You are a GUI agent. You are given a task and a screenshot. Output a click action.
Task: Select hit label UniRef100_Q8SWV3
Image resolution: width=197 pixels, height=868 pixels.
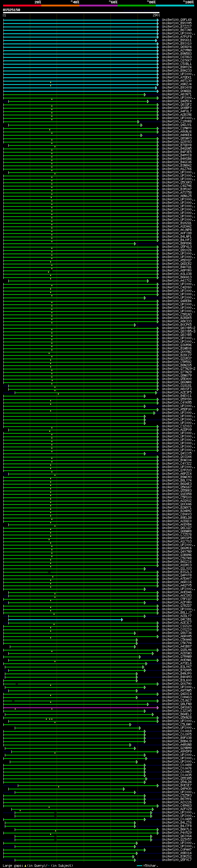pos(177,139)
